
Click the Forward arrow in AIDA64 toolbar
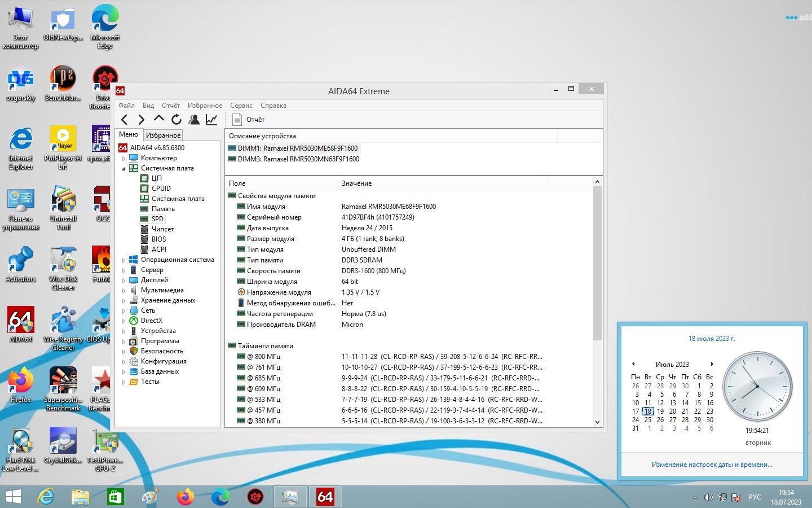pos(142,119)
